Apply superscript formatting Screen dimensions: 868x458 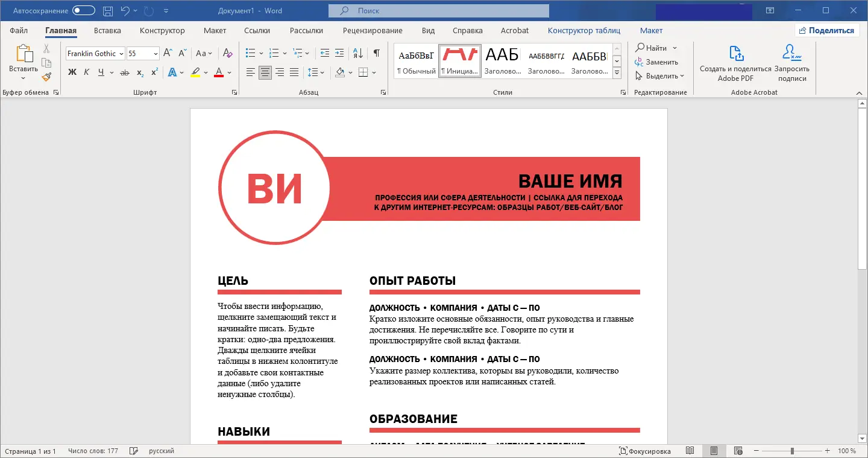pos(154,72)
